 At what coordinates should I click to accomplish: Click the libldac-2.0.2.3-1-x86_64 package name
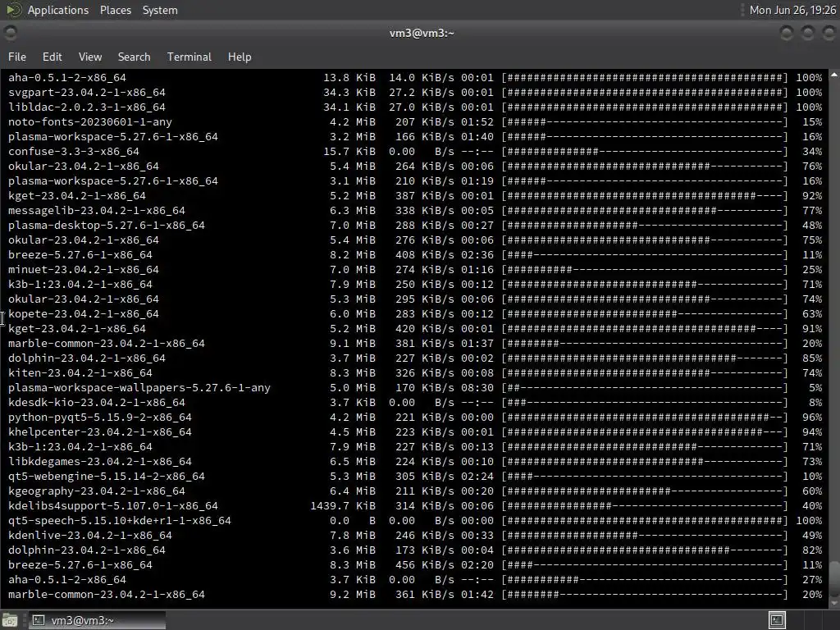(x=87, y=107)
